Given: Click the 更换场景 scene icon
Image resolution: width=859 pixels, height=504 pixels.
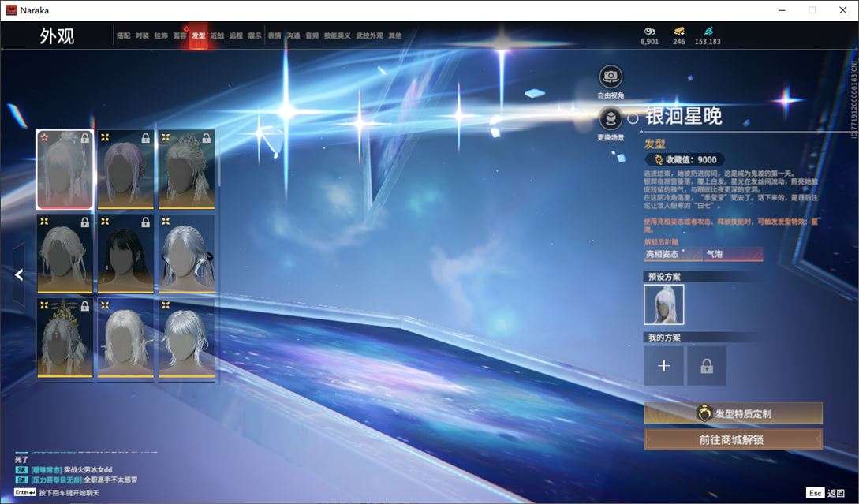Looking at the screenshot, I should click(x=611, y=118).
